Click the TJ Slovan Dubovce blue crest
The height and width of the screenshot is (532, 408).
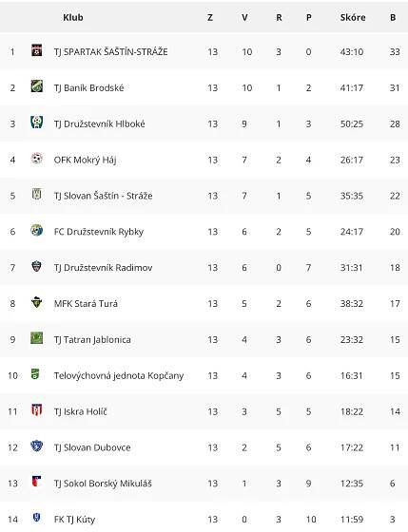37,446
